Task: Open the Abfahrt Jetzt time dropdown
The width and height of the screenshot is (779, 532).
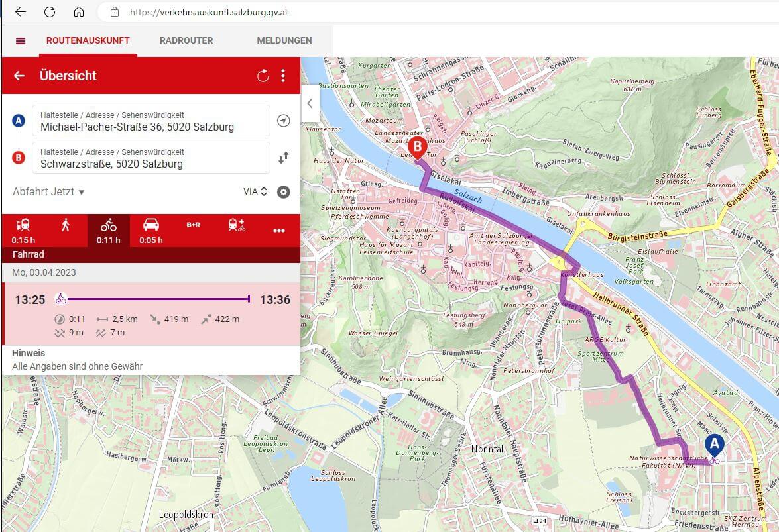Action: (48, 192)
